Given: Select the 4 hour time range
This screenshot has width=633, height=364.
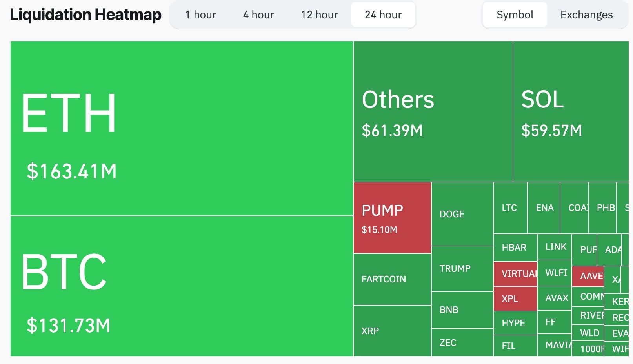Looking at the screenshot, I should pos(258,15).
